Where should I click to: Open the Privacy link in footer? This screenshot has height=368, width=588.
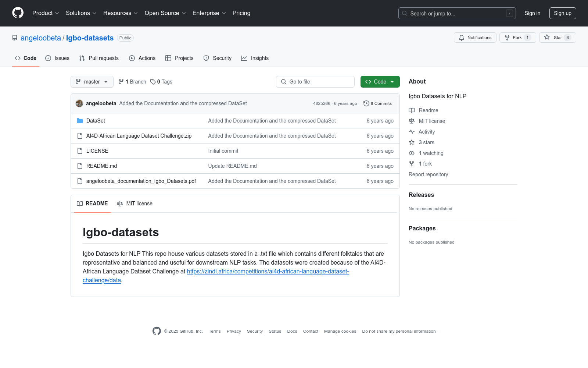pos(234,331)
